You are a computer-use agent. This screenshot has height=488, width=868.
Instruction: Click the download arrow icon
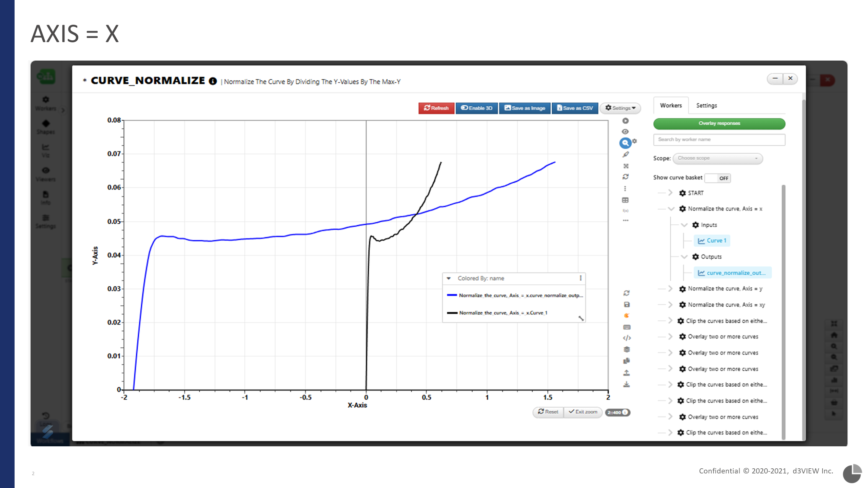point(627,384)
